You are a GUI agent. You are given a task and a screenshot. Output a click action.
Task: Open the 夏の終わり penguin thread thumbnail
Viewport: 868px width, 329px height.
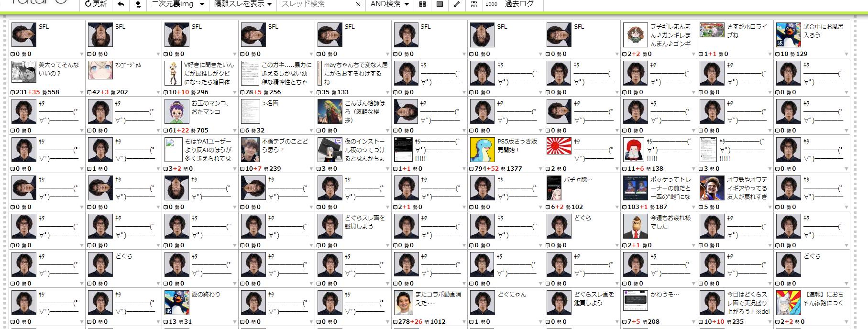coord(176,302)
